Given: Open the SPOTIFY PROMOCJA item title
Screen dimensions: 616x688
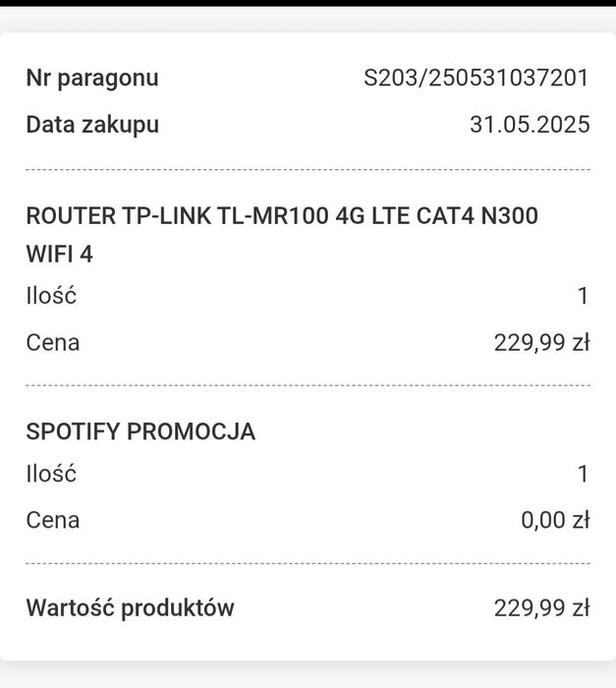Looking at the screenshot, I should 140,431.
